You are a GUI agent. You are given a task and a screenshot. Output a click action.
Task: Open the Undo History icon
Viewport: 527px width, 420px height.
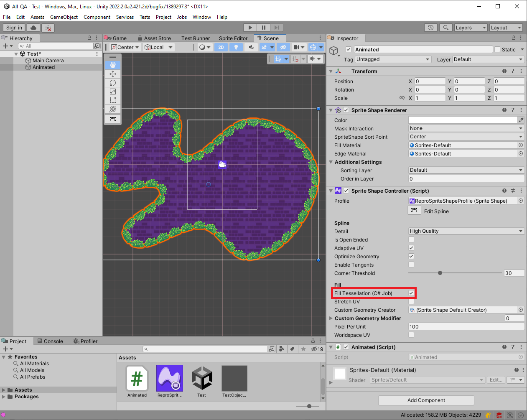pos(431,28)
